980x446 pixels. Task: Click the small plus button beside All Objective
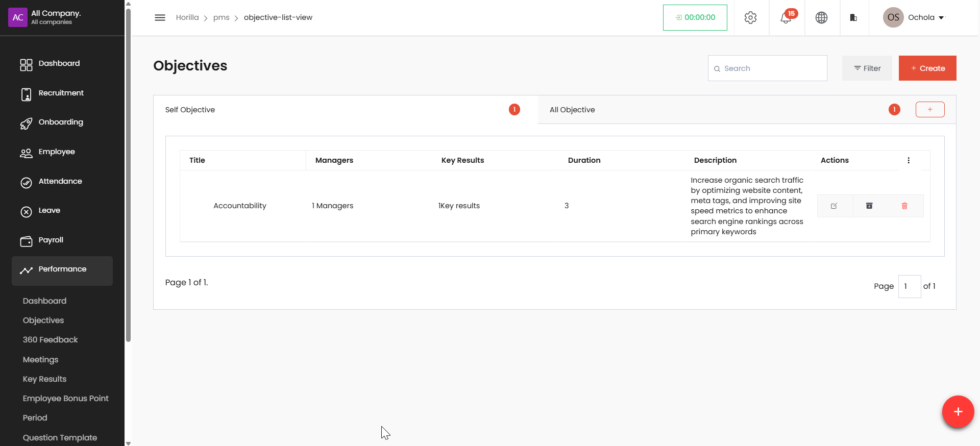pos(930,109)
